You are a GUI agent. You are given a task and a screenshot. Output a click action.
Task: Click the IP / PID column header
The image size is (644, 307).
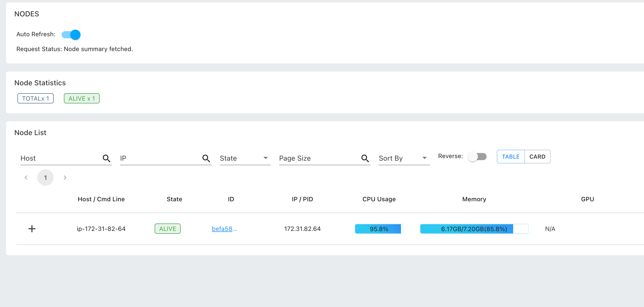click(302, 199)
